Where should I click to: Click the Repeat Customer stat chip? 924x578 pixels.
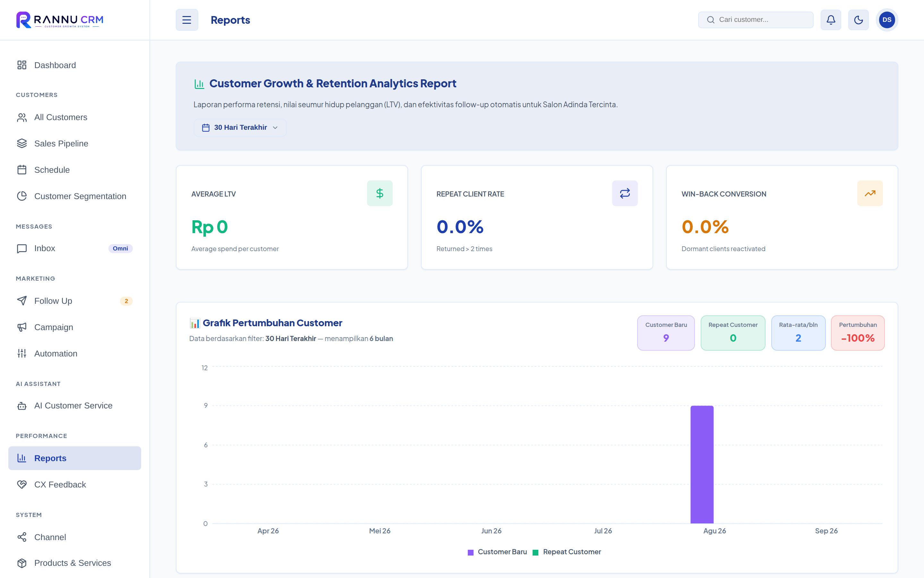[x=733, y=333]
